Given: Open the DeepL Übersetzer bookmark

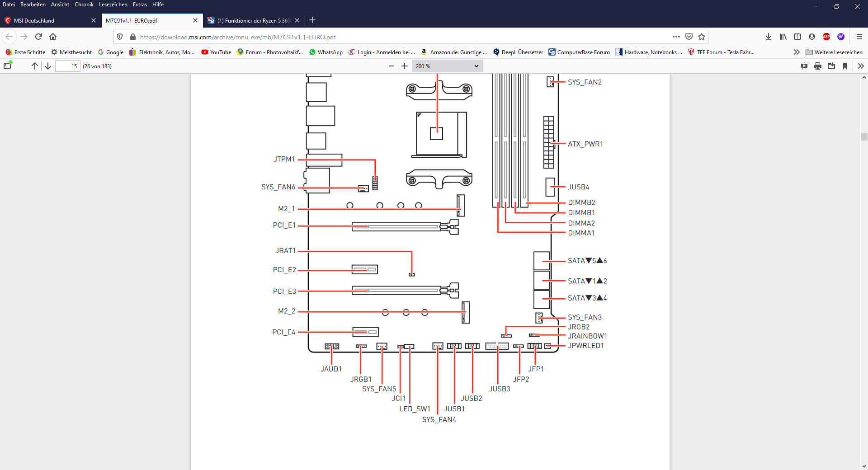Looking at the screenshot, I should 518,52.
